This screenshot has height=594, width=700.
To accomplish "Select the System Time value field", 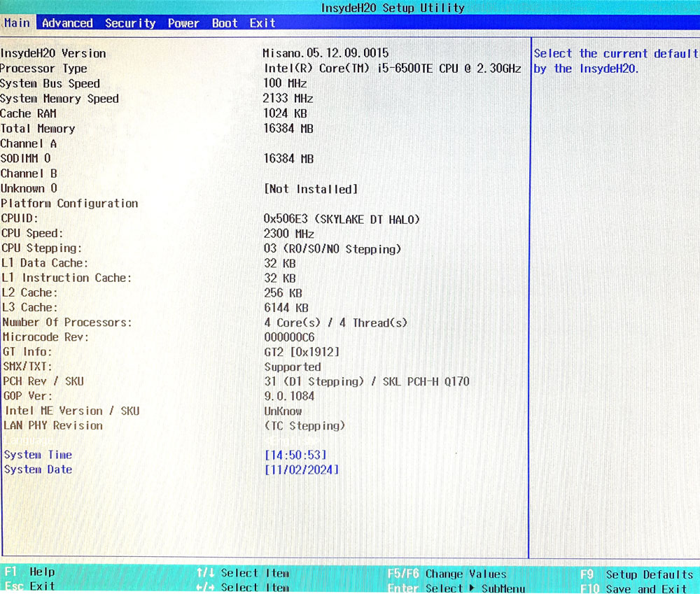I will 295,455.
